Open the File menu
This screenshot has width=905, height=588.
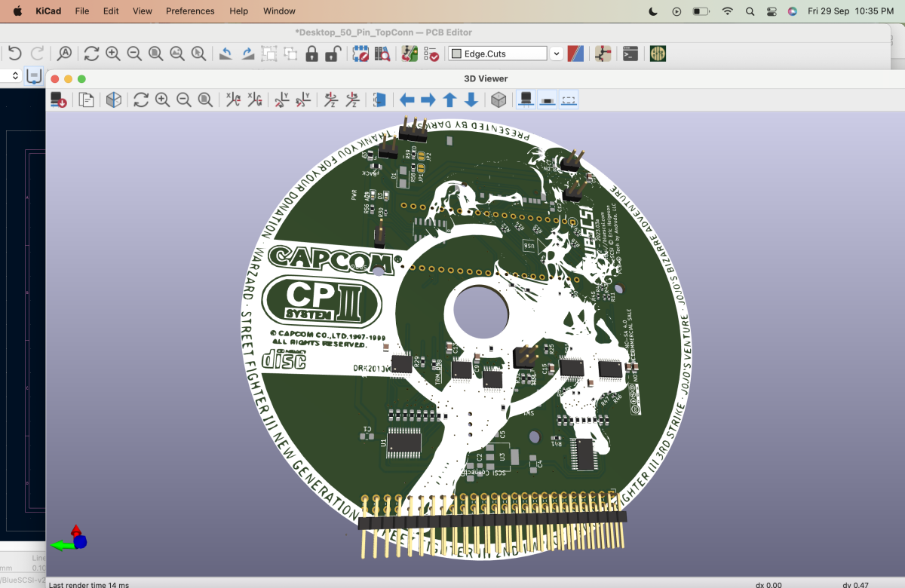[x=82, y=11]
